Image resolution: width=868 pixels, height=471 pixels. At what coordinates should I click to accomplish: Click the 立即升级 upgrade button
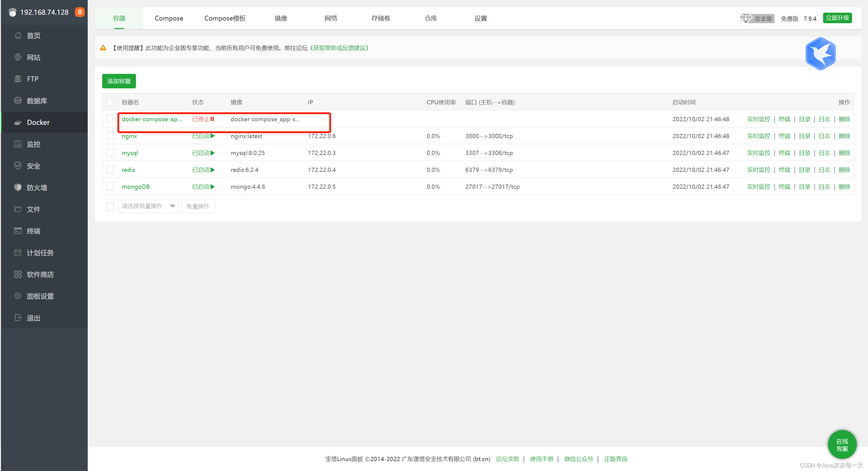click(x=838, y=18)
